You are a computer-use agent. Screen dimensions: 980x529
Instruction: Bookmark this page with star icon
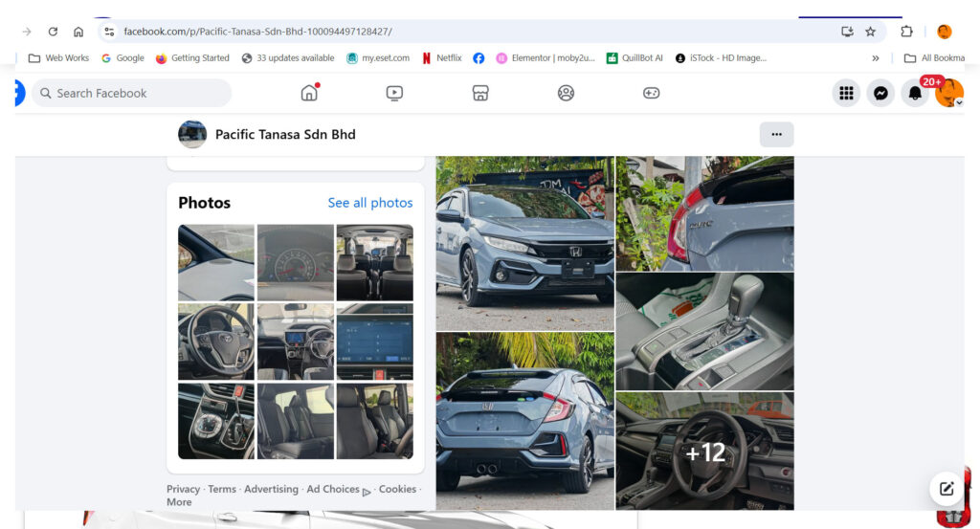click(x=870, y=32)
